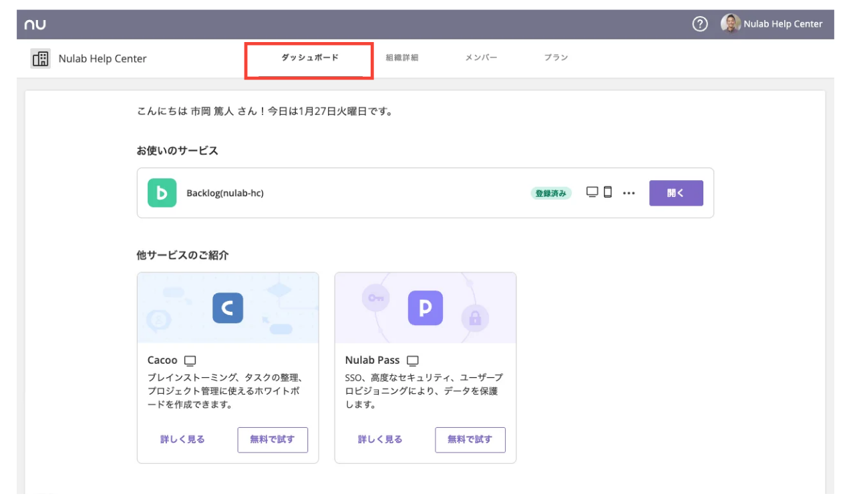Click the お使いのサービス heading
This screenshot has height=504, width=851.
178,151
